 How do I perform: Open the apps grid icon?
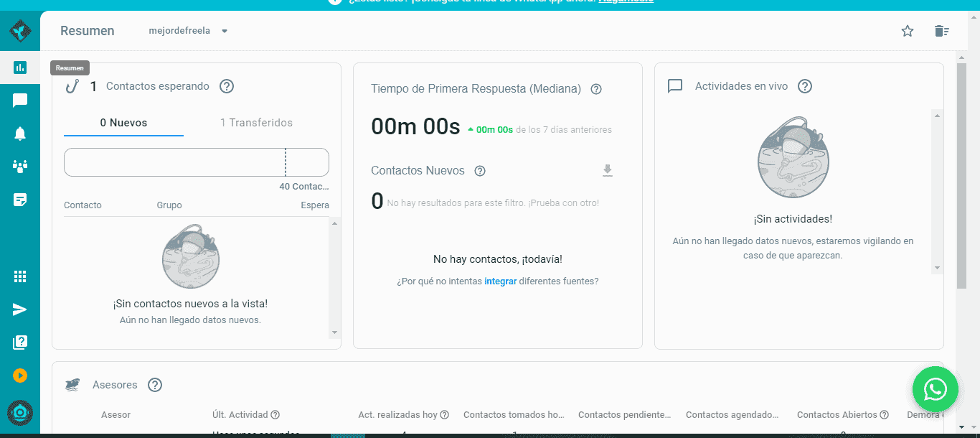pos(20,276)
